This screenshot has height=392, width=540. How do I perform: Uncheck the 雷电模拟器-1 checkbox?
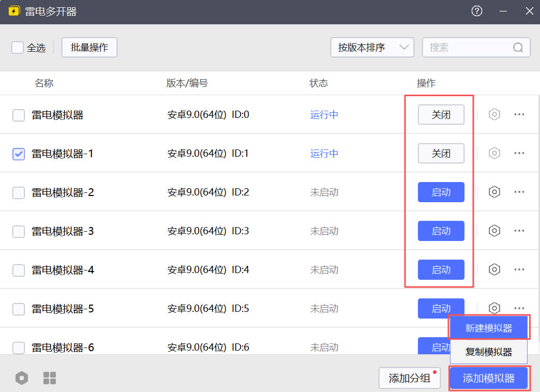[x=19, y=154]
